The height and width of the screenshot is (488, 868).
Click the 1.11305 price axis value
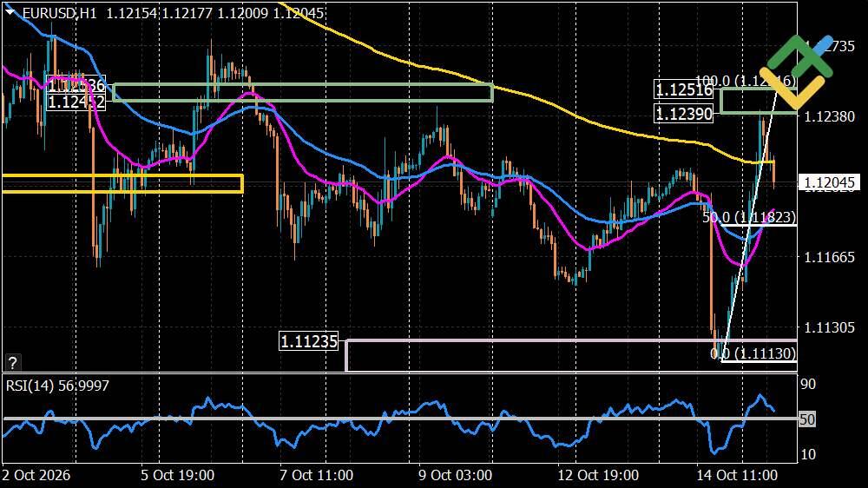(829, 327)
